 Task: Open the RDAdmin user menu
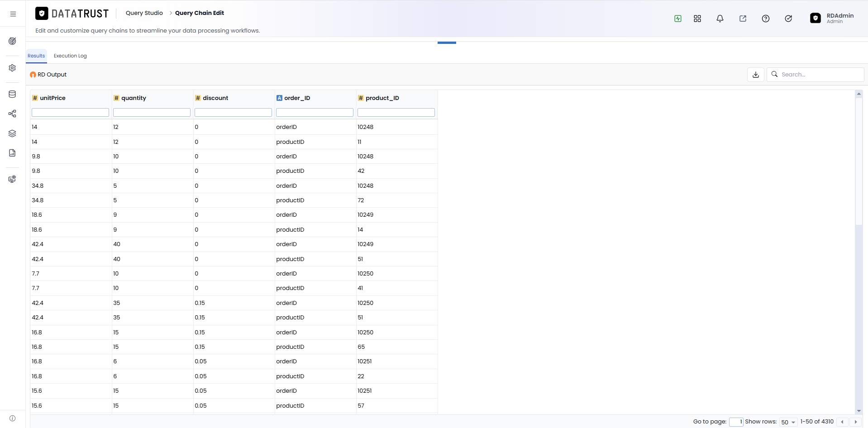tap(832, 18)
